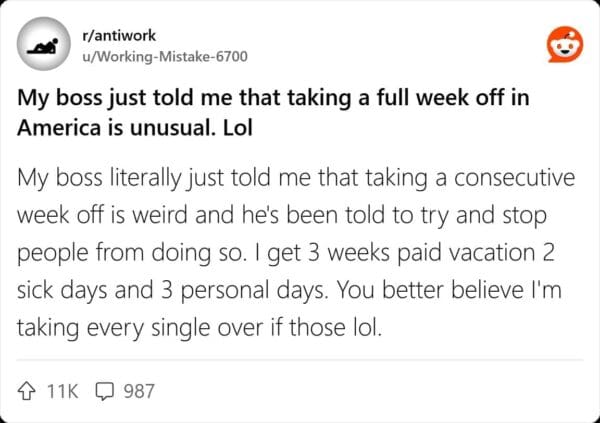600x423 pixels.
Task: Click the 11K upvote count
Action: (63, 390)
